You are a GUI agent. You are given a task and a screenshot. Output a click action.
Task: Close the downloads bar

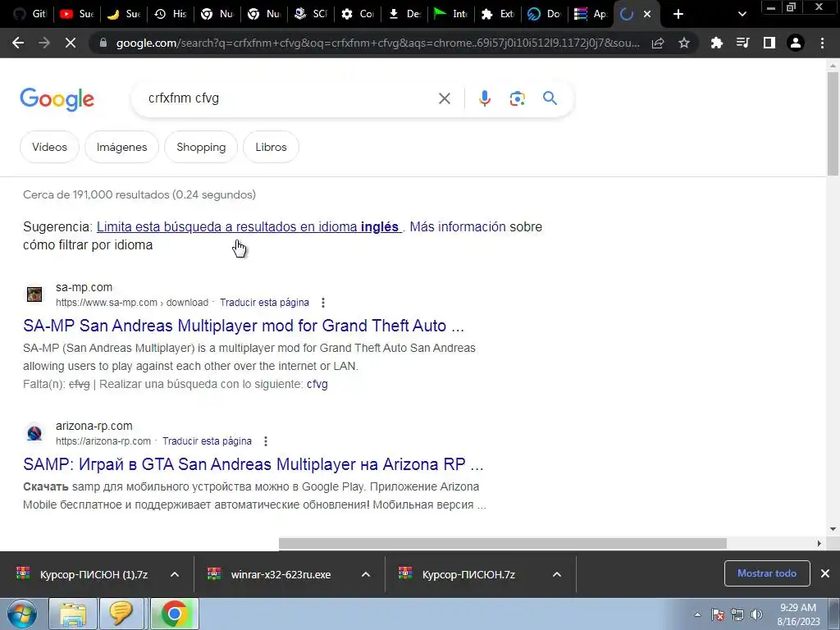click(825, 573)
